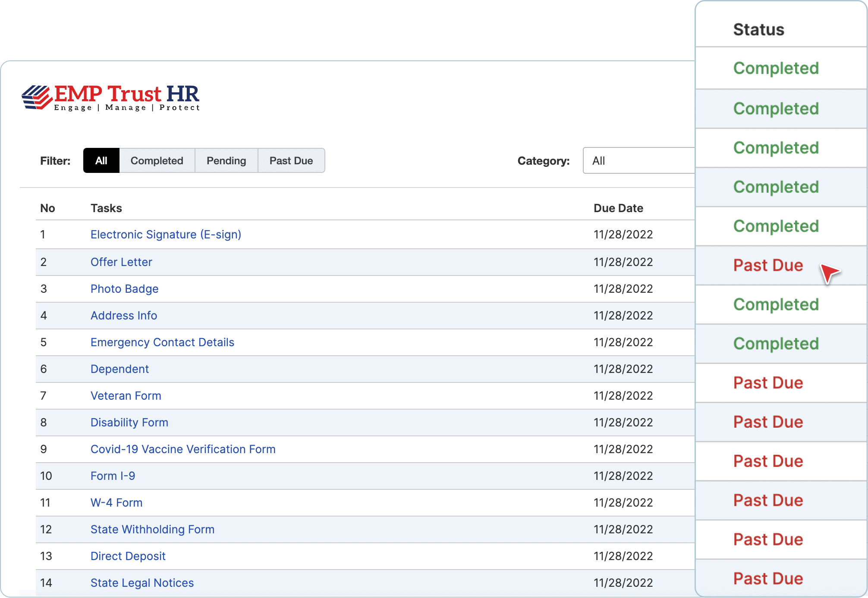Click Past Due status next to cursor
This screenshot has height=598, width=868.
(768, 266)
